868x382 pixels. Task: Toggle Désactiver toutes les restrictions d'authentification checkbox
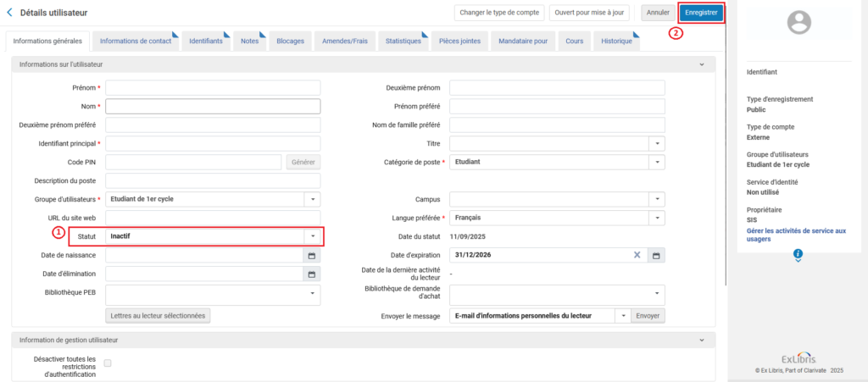[x=108, y=363]
